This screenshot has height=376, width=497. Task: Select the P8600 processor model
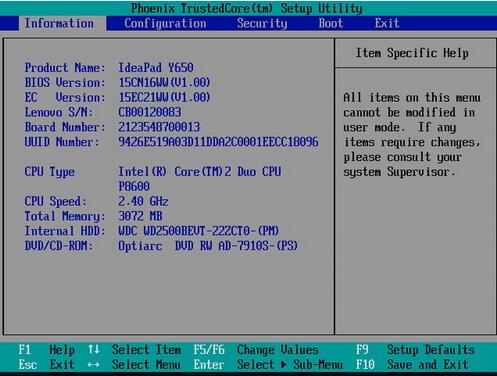pos(134,186)
